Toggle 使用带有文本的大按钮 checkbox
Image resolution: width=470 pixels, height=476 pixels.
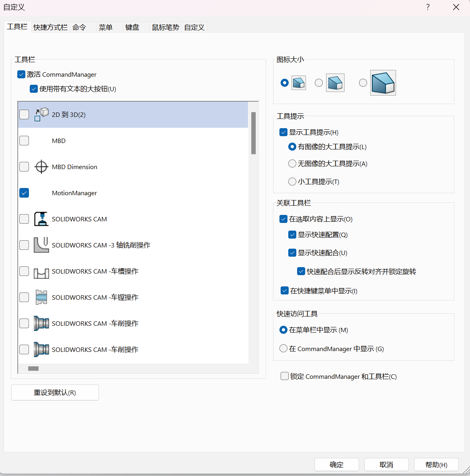(34, 89)
